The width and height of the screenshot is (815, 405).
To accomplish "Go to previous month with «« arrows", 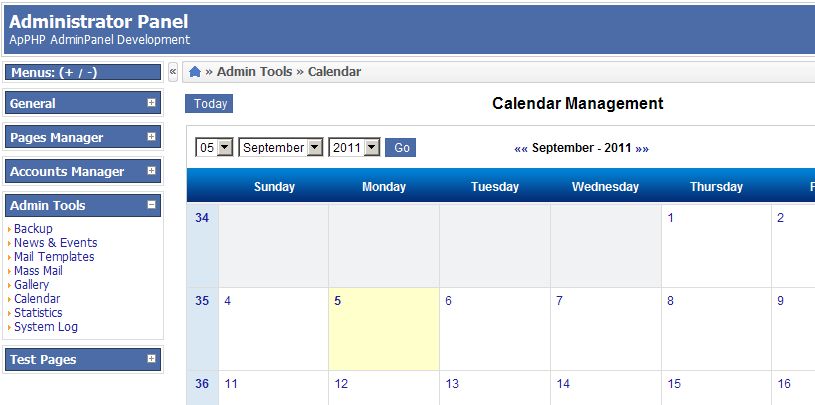I will tap(521, 148).
